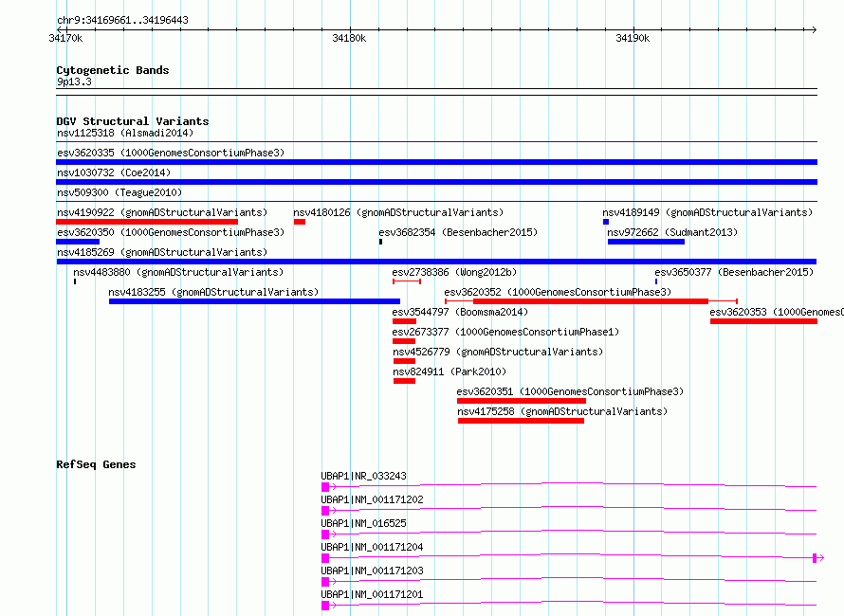Click the 9p13.3 cytogenetic band label
844x616 pixels.
pos(74,82)
